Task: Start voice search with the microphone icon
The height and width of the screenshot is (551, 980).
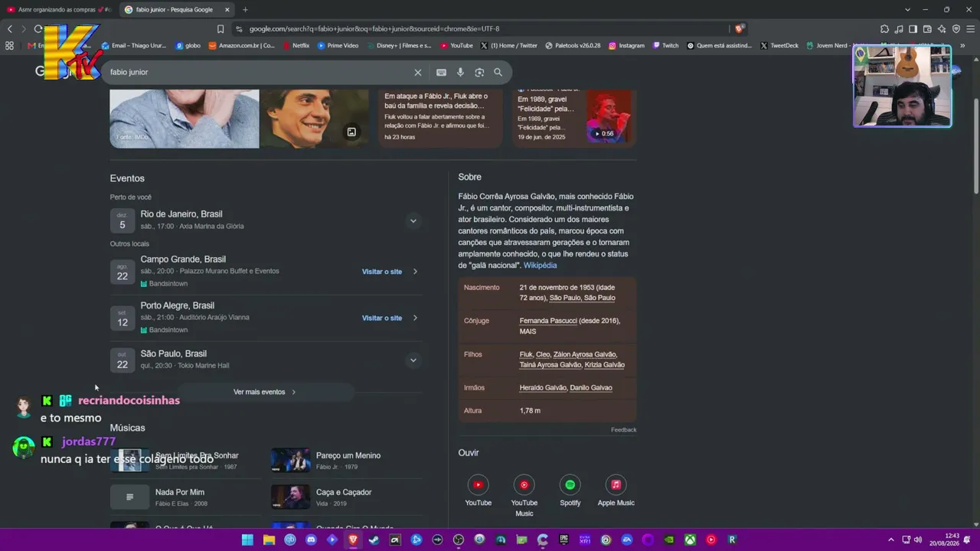Action: coord(460,72)
